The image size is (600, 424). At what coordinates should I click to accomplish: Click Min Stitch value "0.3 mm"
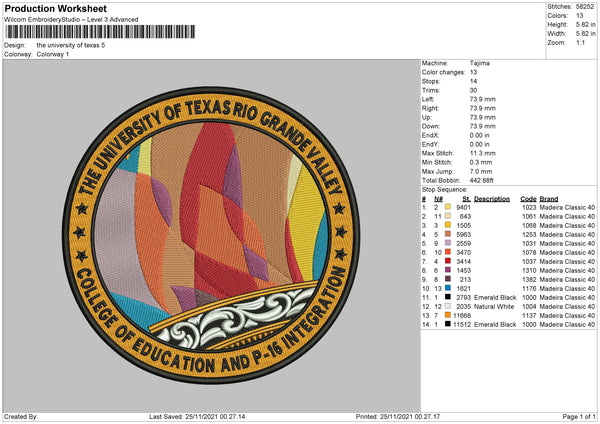pyautogui.click(x=481, y=162)
